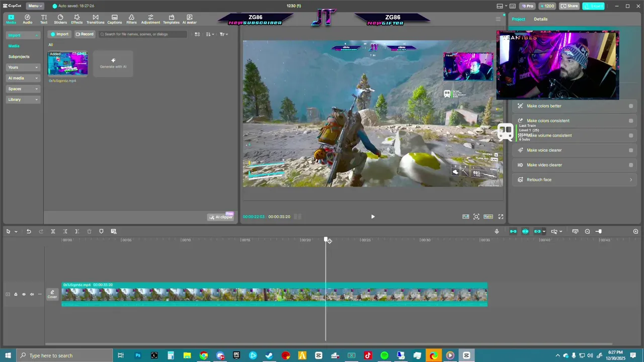Open the Audio panel icon

27,19
